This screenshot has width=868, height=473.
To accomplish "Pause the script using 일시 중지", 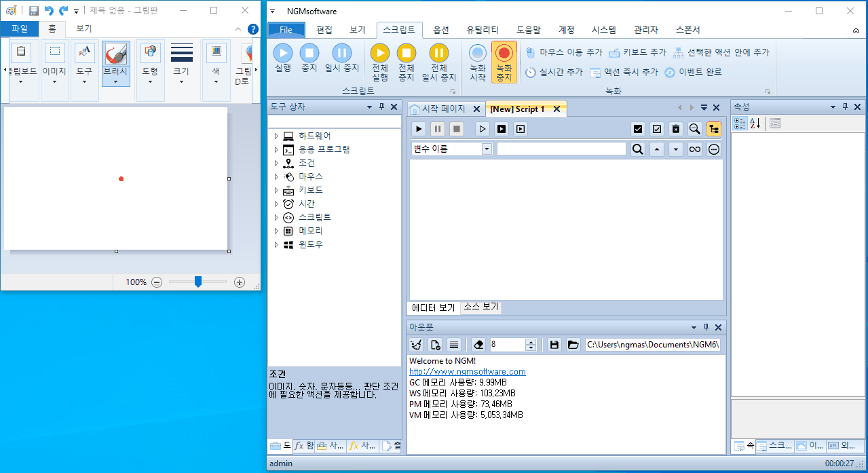I will click(x=342, y=58).
